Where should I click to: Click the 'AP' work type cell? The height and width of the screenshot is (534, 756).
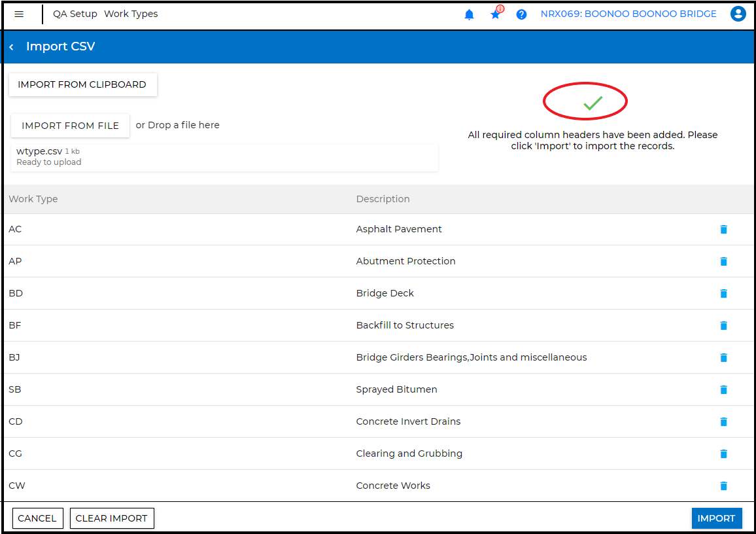pyautogui.click(x=16, y=261)
